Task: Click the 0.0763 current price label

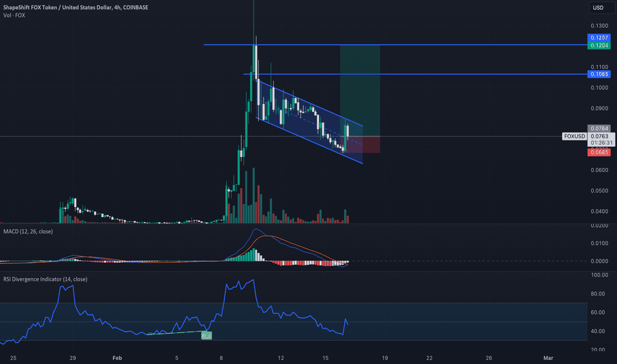Action: tap(601, 136)
